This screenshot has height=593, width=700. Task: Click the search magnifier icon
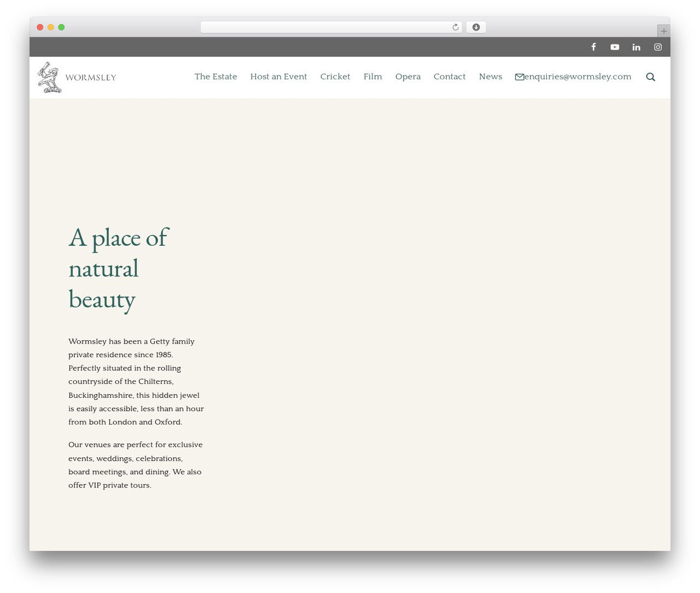pos(650,77)
